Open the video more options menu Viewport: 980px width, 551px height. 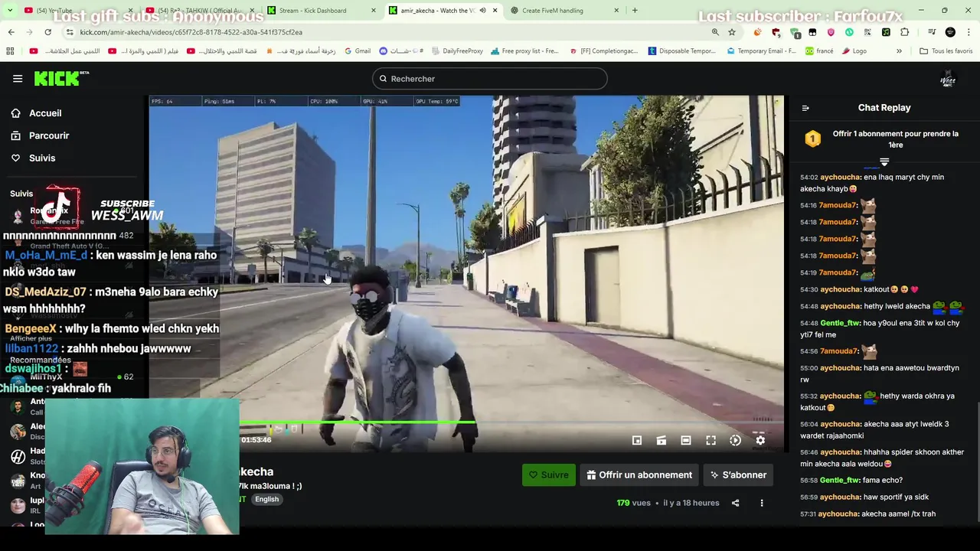762,503
